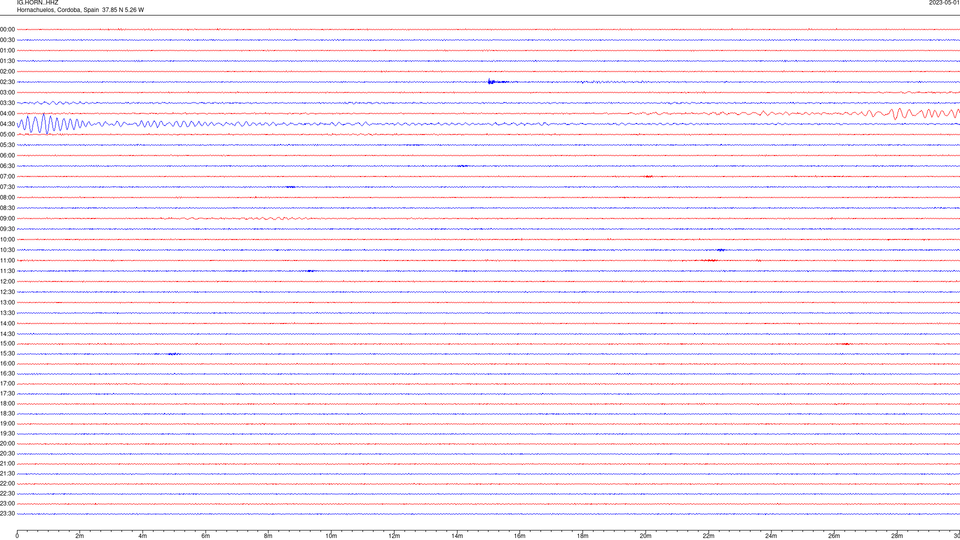Click the 00:30 time label
The height and width of the screenshot is (540, 960).
coord(7,40)
